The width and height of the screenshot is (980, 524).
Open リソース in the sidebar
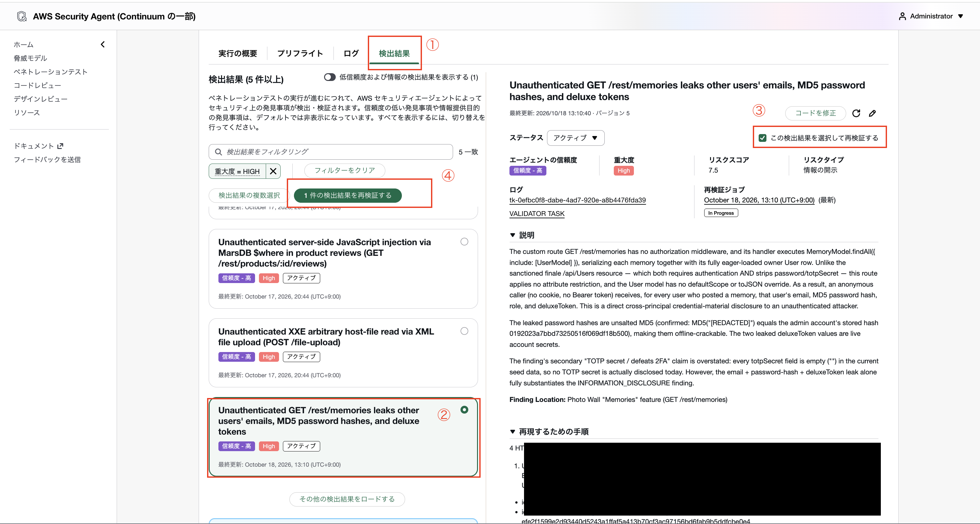pos(27,113)
